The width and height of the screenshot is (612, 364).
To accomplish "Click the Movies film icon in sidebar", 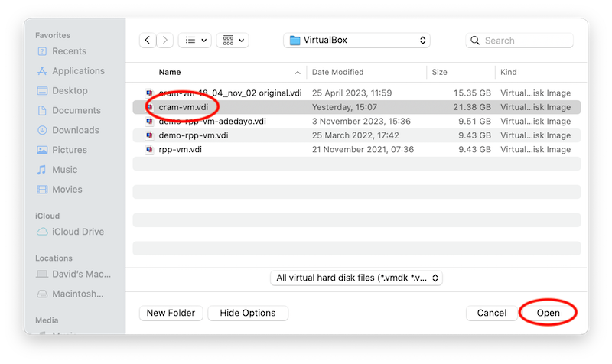I will 42,190.
